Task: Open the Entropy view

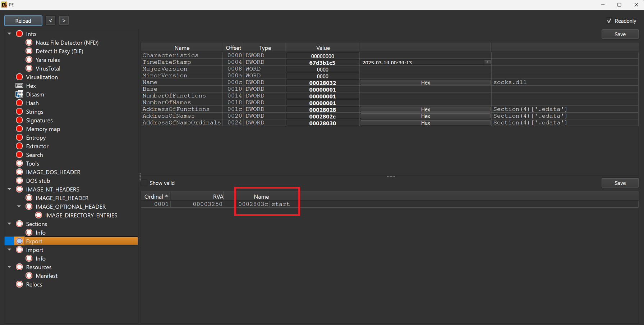Action: click(x=36, y=137)
